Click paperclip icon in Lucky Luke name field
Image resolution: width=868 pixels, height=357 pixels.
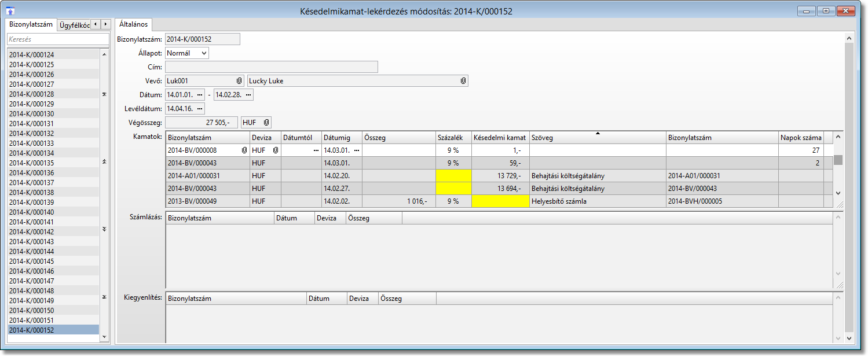point(463,81)
